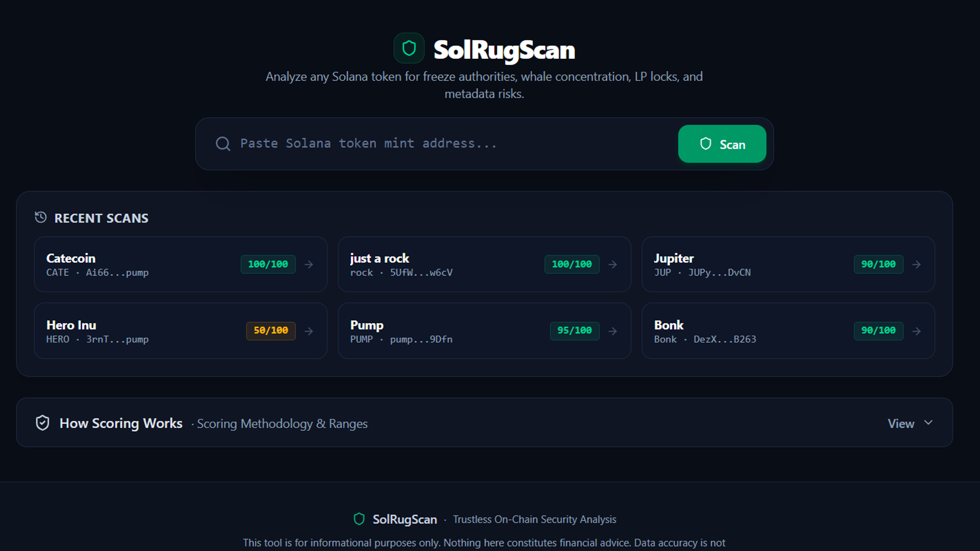Click Bonk's 90/100 score badge

pos(879,331)
